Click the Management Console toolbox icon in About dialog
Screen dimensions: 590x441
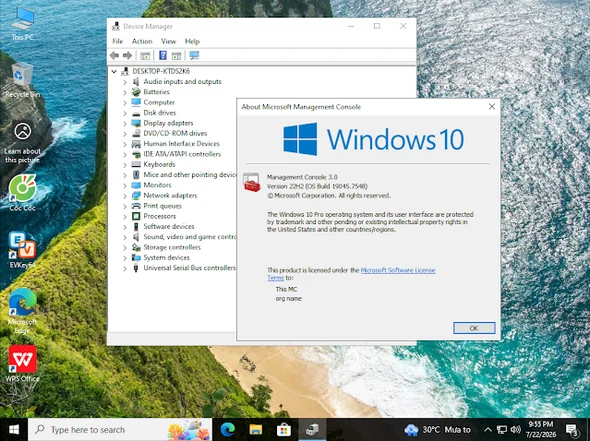(251, 182)
